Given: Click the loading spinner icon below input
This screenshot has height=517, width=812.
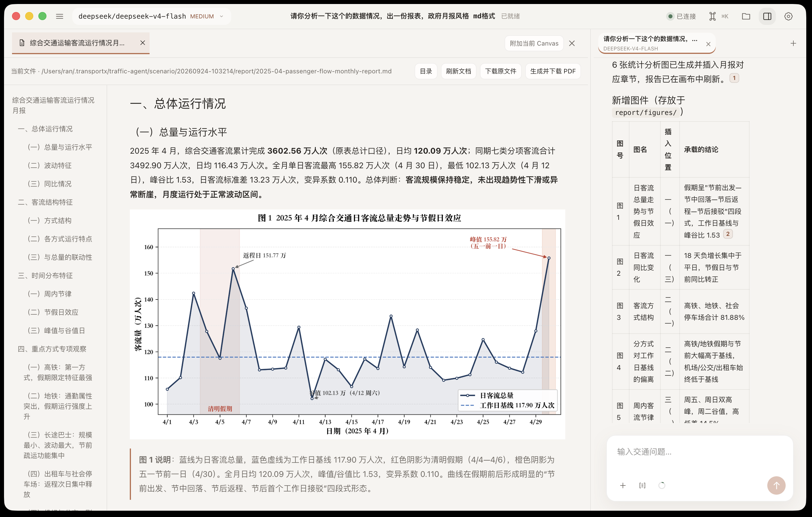Looking at the screenshot, I should pyautogui.click(x=662, y=485).
